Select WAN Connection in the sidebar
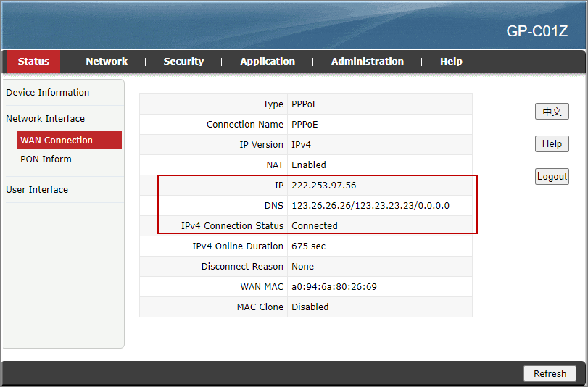This screenshot has height=387, width=588. pos(57,141)
